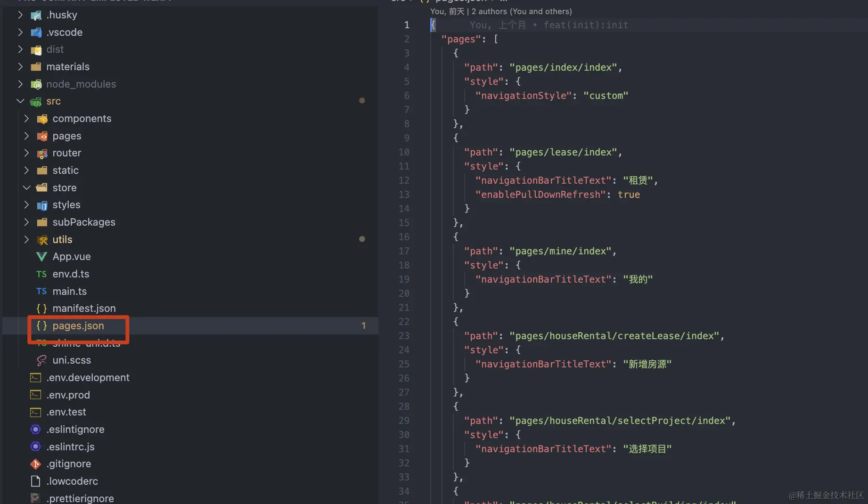Click the "pages/houseRental/selectProject/index" value
Screen dimensions: 868x504
coord(620,421)
